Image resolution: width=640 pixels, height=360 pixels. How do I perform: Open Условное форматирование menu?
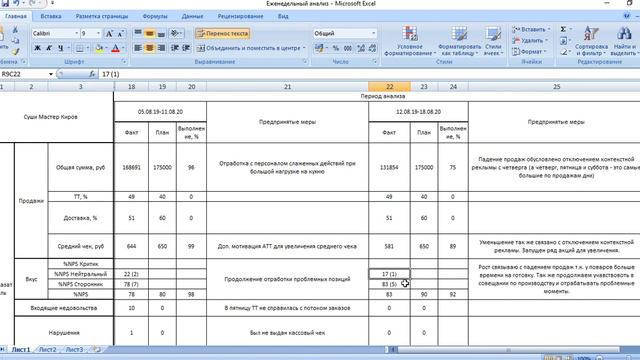pos(410,41)
